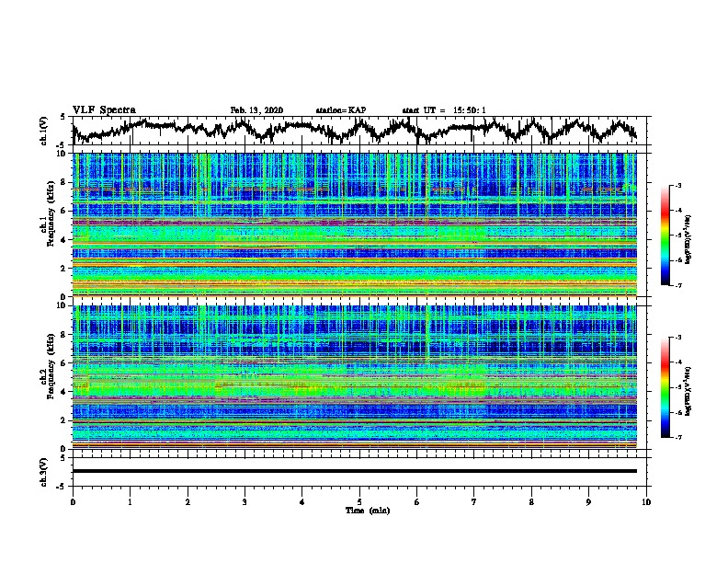Click the ch.2 color scale units label
Screen dimensions: 728x563
(688, 391)
